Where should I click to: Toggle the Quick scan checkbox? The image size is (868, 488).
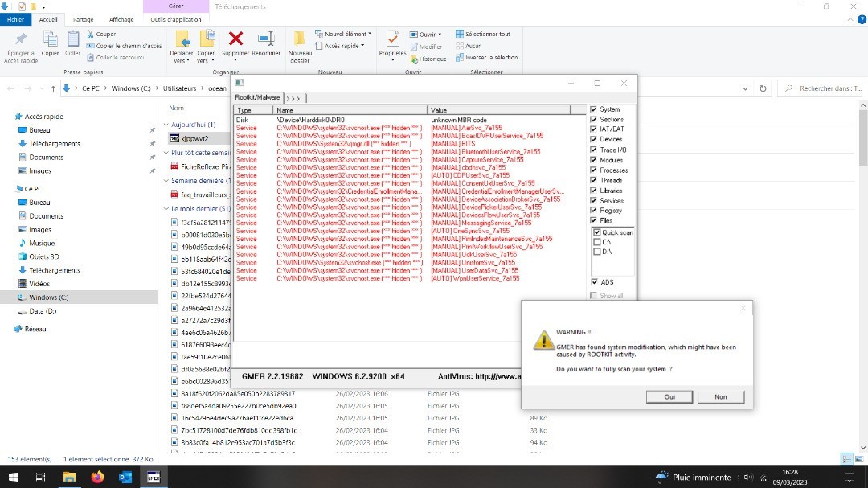coord(596,232)
